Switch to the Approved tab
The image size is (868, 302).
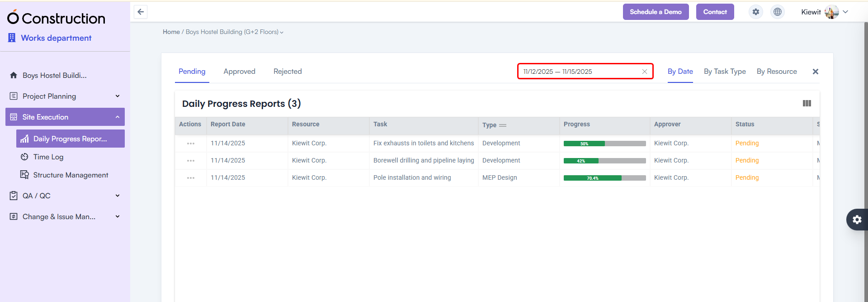click(x=239, y=72)
